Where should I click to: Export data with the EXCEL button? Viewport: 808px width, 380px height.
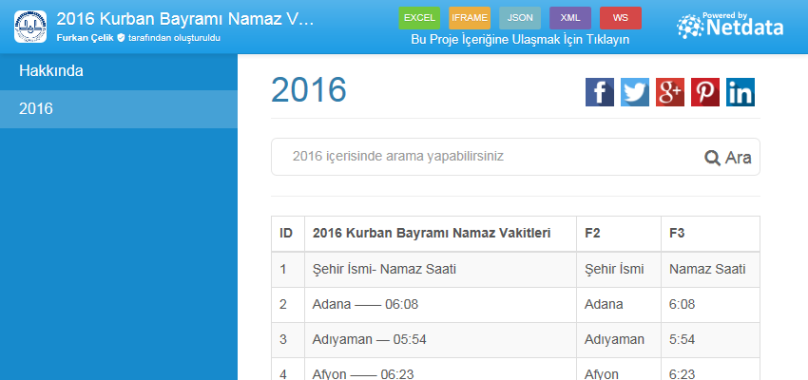tap(419, 18)
